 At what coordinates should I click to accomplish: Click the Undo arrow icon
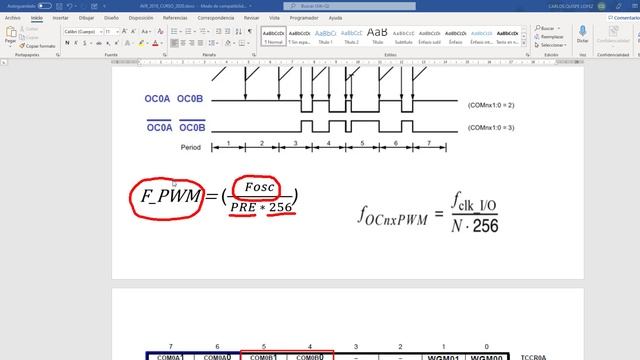point(70,6)
